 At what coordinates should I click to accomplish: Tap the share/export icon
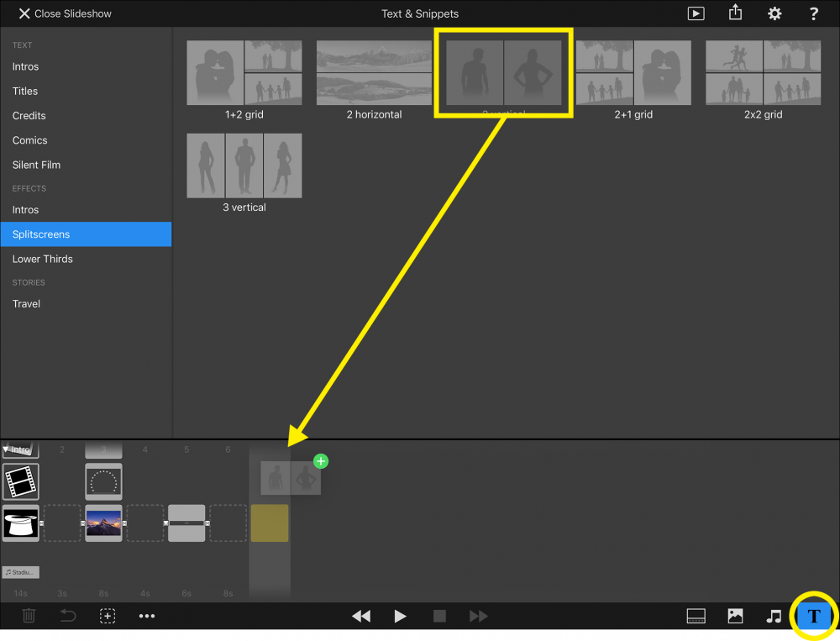click(x=735, y=13)
